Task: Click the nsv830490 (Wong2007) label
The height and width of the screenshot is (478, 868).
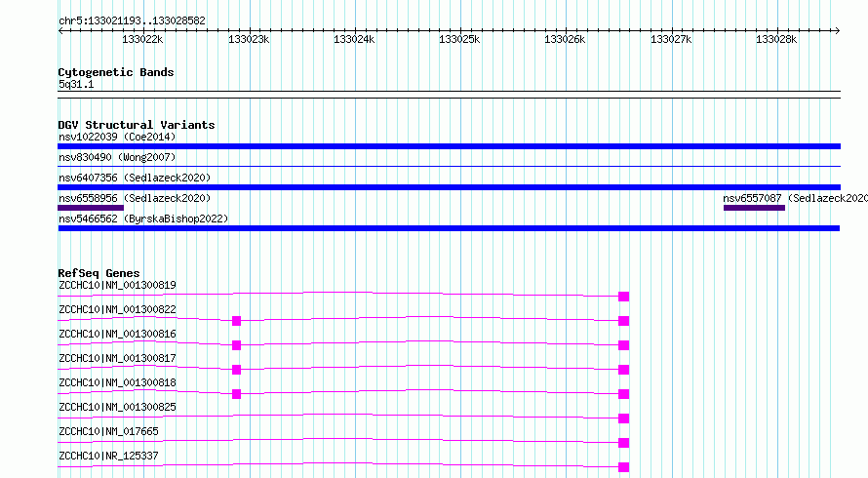Action: tap(117, 157)
